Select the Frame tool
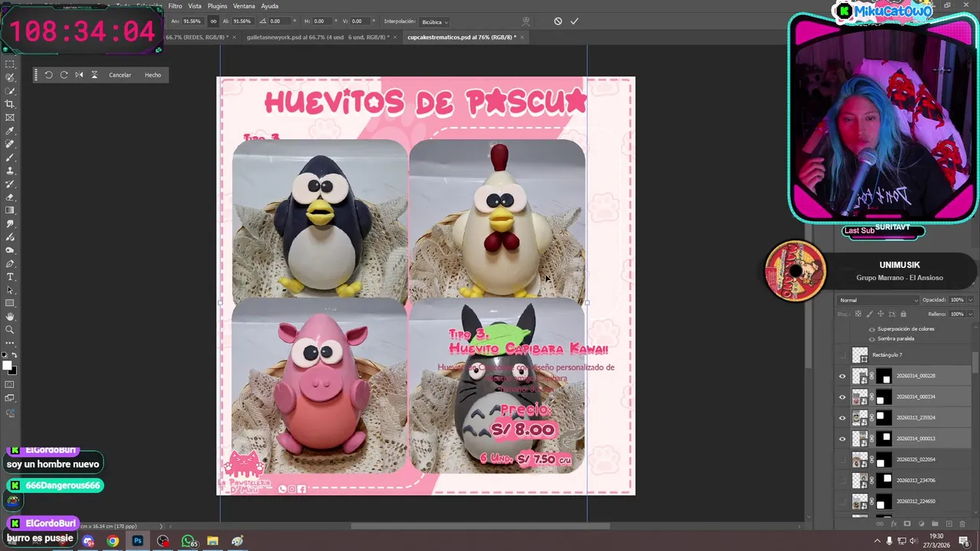 click(10, 117)
